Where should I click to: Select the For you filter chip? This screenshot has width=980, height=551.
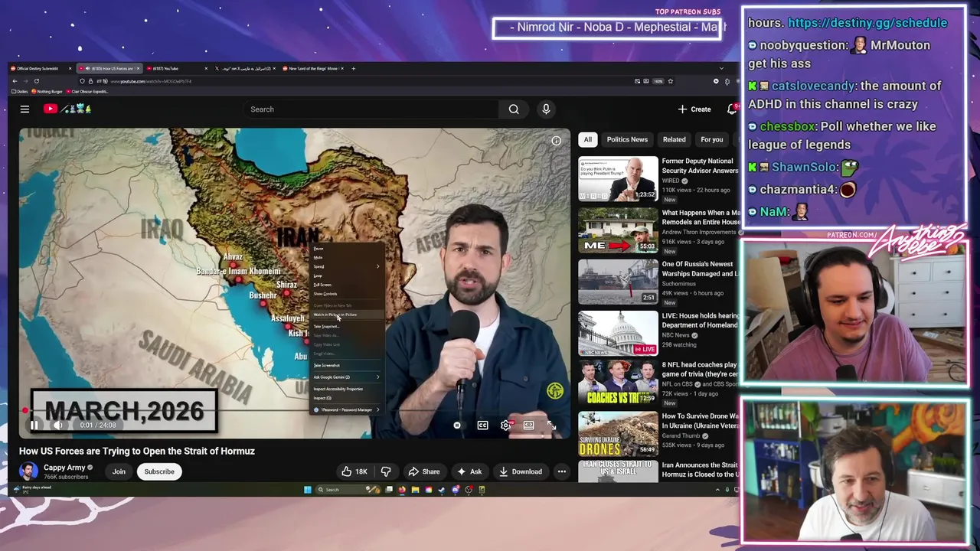711,139
